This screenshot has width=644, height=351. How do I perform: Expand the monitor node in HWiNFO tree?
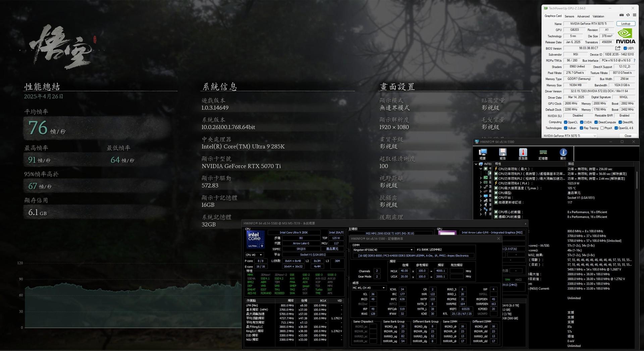click(481, 196)
